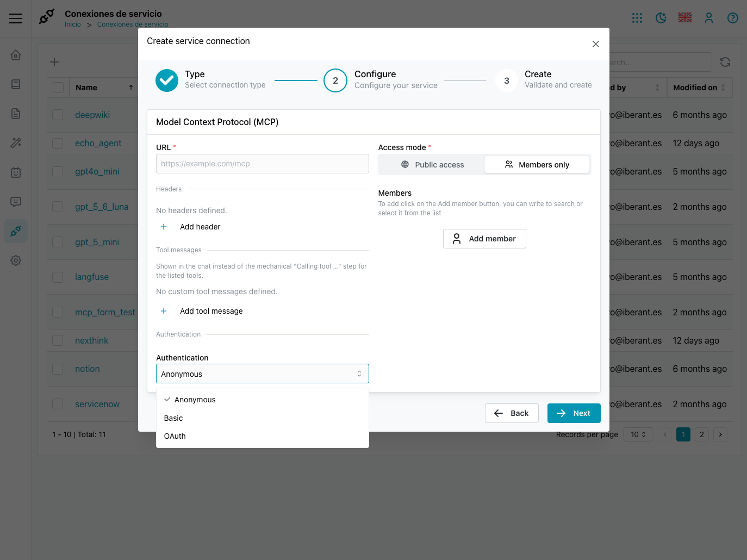Open the servicenow connection
Viewport: 747px width, 560px height.
pos(97,404)
